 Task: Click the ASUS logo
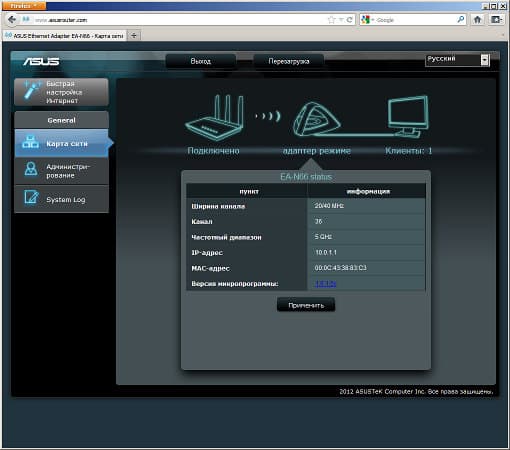pos(41,61)
